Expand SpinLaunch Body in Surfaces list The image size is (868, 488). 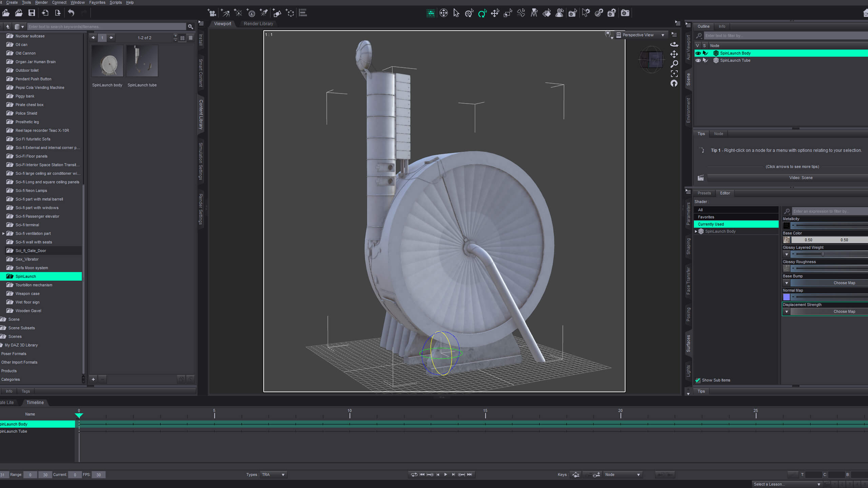point(696,231)
